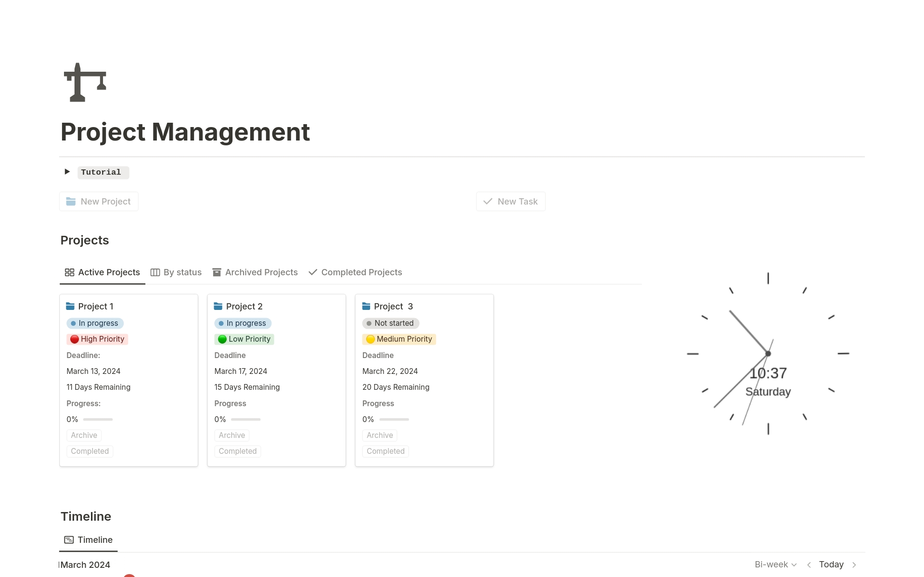Click the folder icon beside New Project
This screenshot has height=577, width=924.
[71, 202]
